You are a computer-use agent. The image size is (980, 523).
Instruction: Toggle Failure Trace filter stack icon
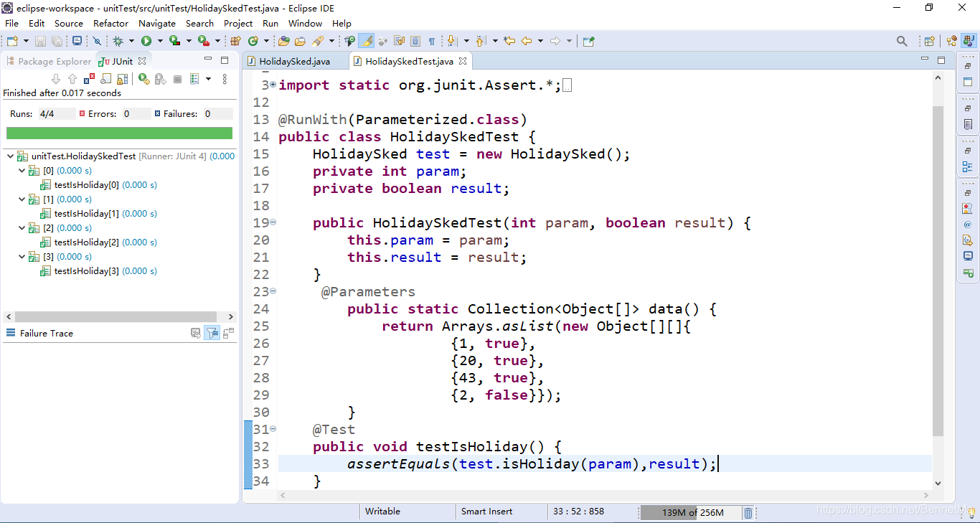coord(212,333)
